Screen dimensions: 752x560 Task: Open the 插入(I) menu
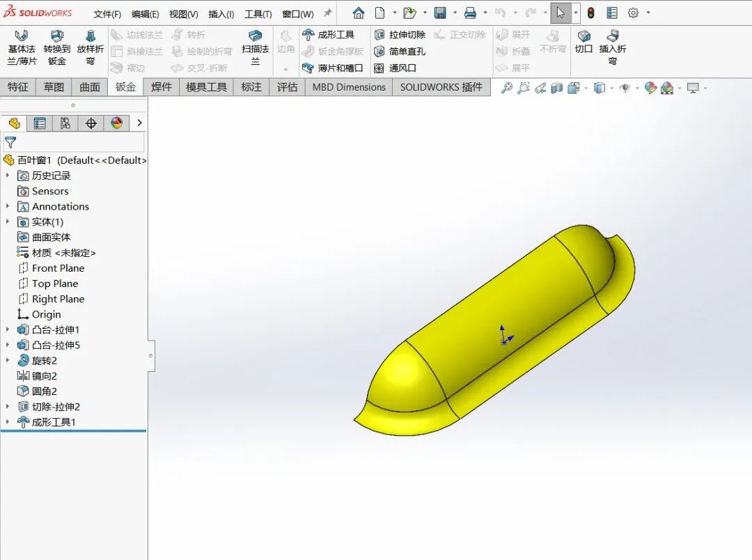point(221,14)
